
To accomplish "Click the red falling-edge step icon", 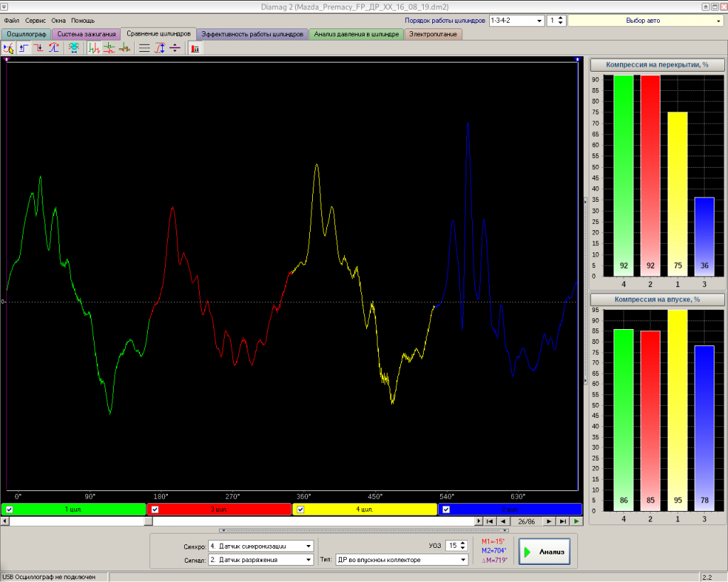I will coord(39,48).
